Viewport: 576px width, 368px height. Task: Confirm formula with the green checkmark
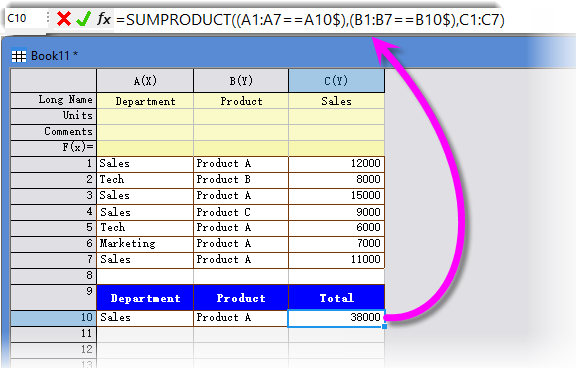coord(83,18)
